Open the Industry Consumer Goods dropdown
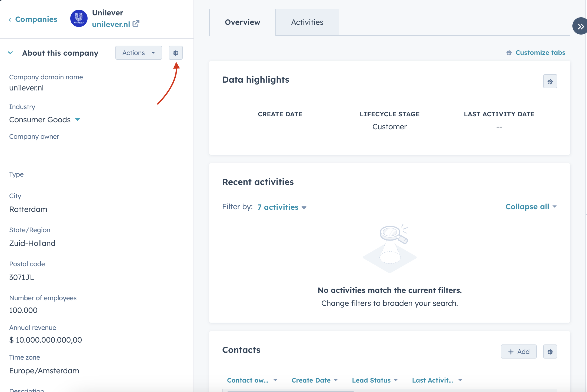587x392 pixels. [78, 120]
